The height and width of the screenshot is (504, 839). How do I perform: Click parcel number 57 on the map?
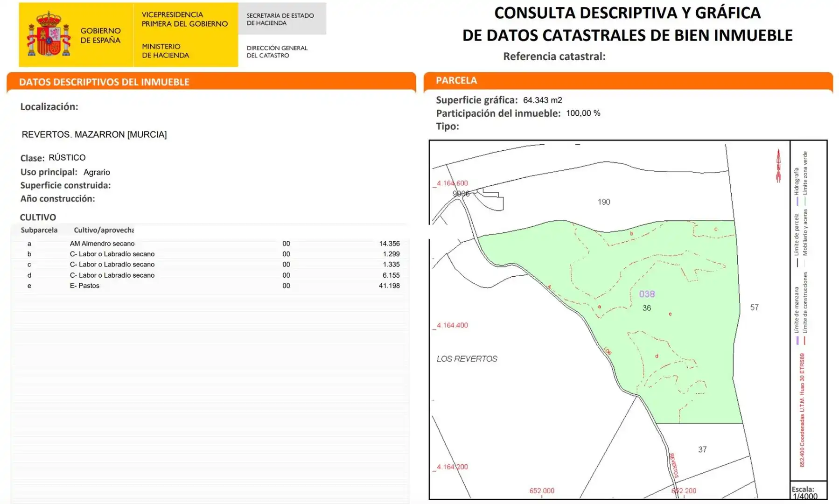pyautogui.click(x=754, y=308)
